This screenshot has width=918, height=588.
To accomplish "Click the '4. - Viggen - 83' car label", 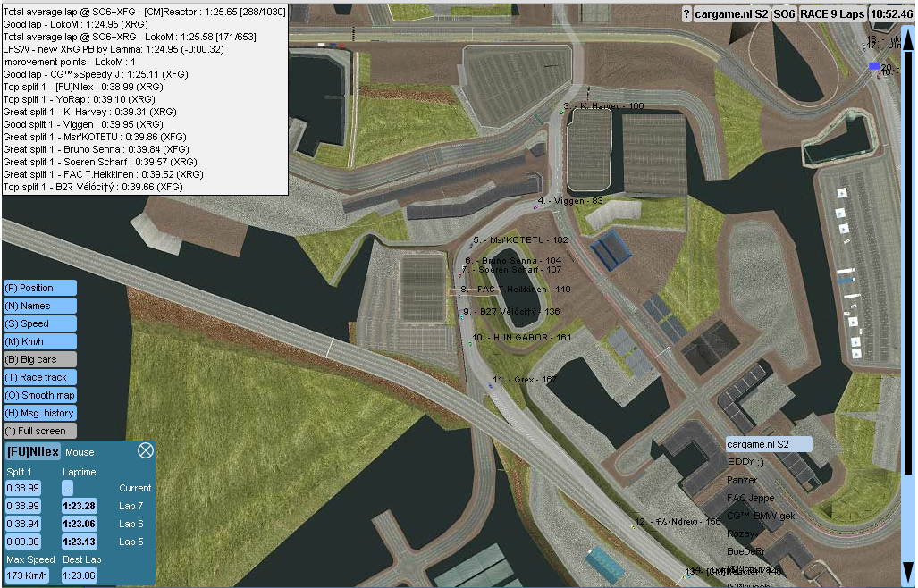I will pyautogui.click(x=570, y=201).
